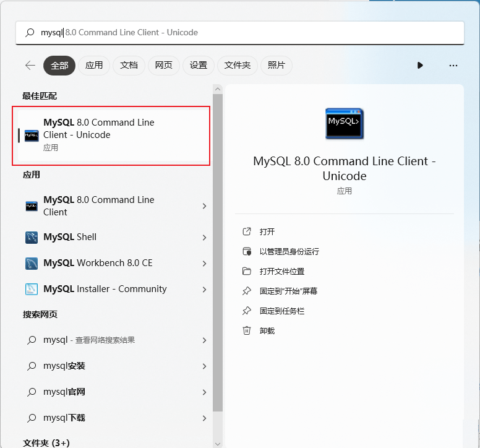Expand chevron for mysql官网 suggestion
This screenshot has height=448, width=480.
[x=204, y=392]
